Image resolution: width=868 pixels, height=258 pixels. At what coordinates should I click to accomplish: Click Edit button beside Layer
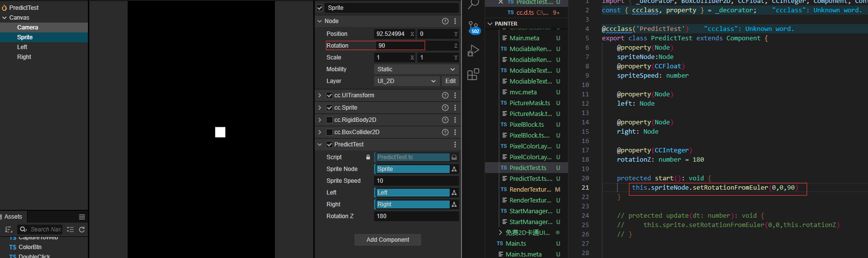click(x=451, y=81)
